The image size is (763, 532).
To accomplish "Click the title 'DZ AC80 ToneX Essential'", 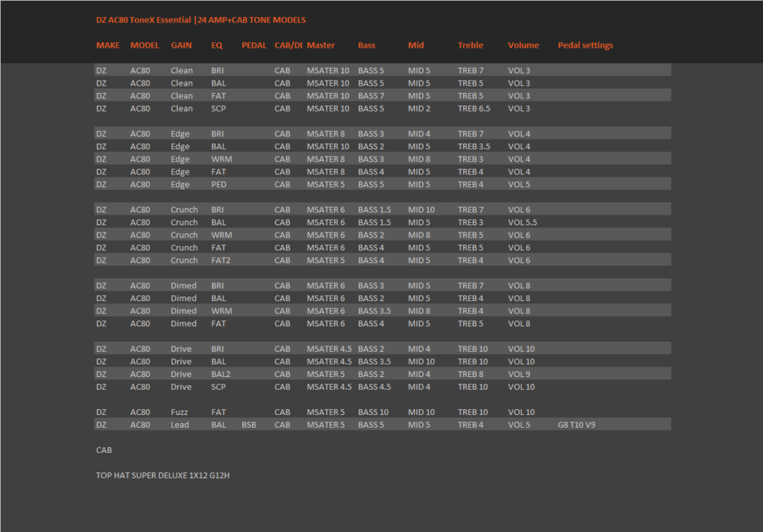I will (144, 20).
